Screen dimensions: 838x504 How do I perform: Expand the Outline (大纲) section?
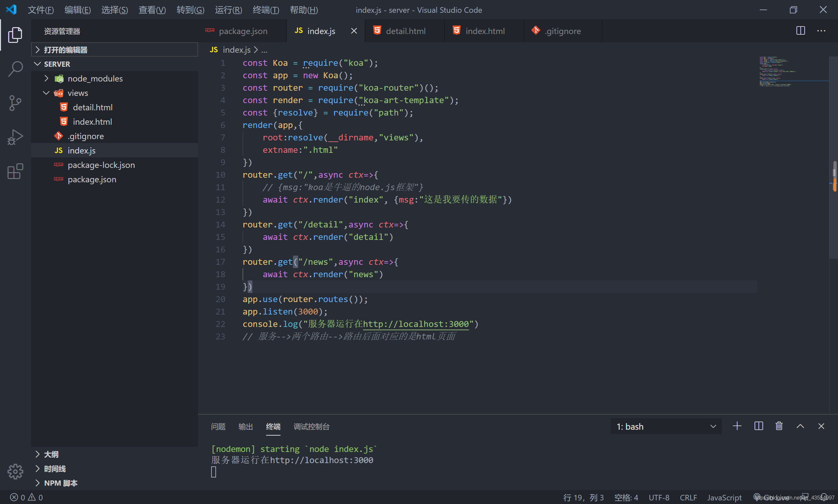pyautogui.click(x=115, y=454)
